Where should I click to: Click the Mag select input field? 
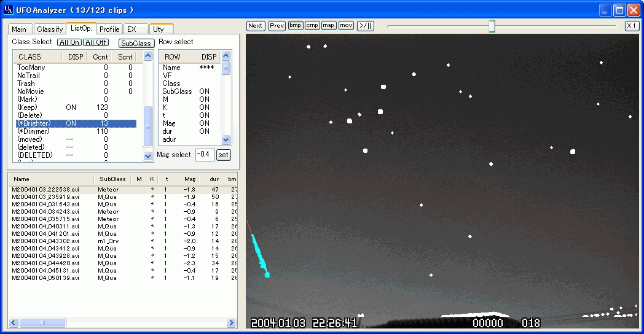click(x=205, y=155)
